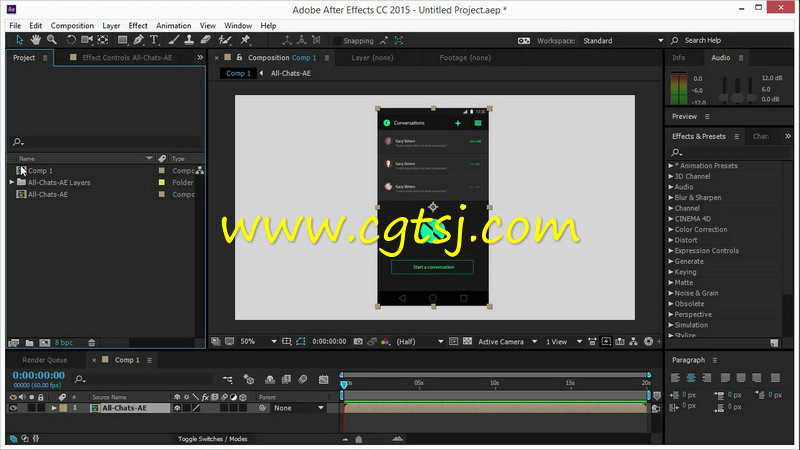
Task: Click the timeline zoom slider handle
Action: (x=359, y=439)
